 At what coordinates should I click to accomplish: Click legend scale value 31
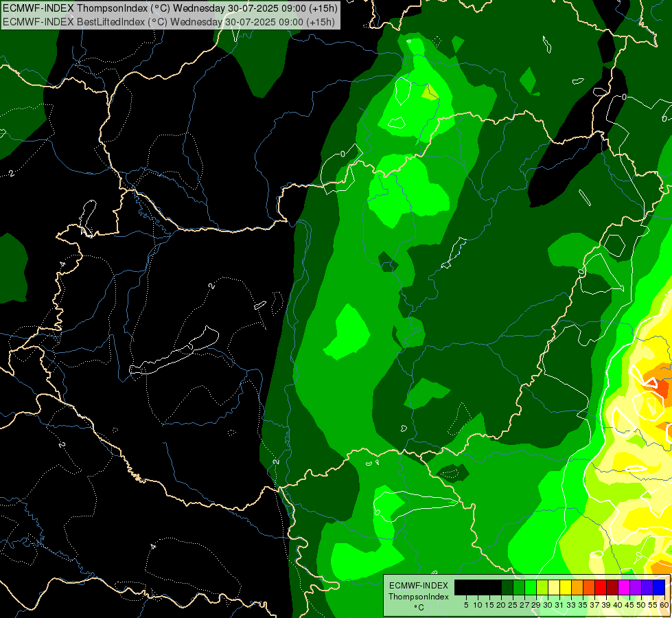[x=559, y=605]
